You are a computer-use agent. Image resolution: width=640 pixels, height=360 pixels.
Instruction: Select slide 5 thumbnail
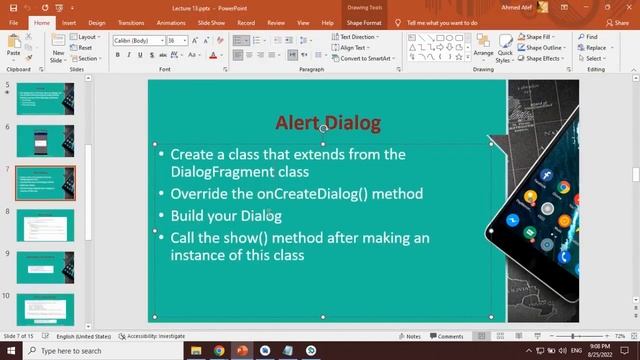45,99
